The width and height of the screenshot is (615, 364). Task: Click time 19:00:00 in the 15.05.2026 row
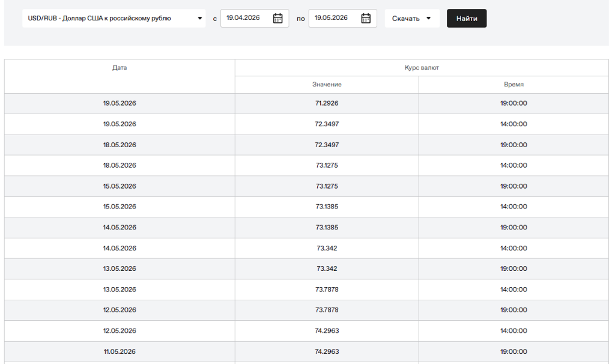point(514,186)
